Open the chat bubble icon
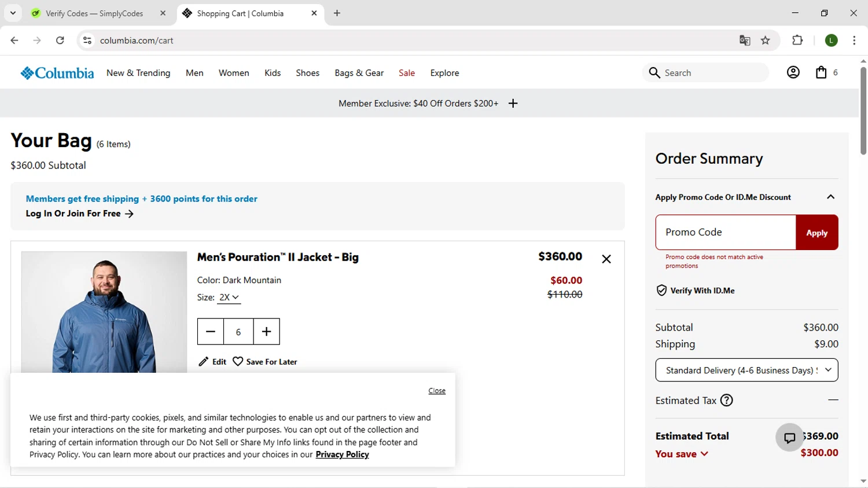The image size is (868, 488). 790,438
